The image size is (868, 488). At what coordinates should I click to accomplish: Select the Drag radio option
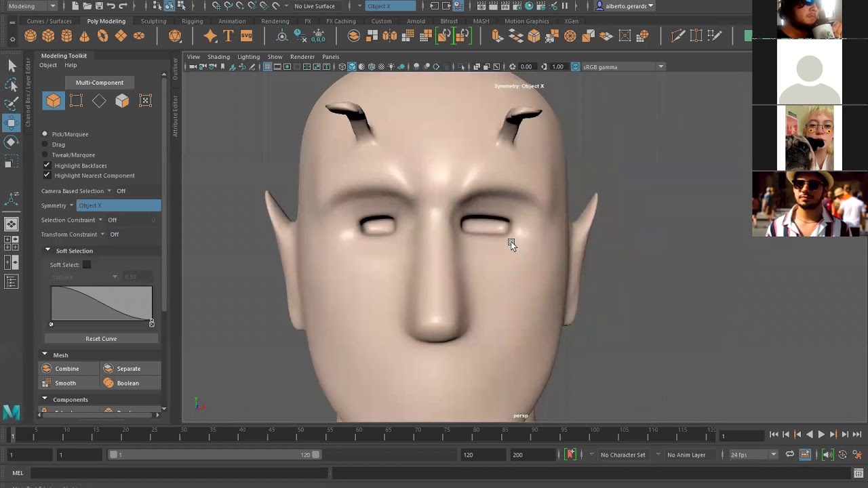(x=45, y=144)
